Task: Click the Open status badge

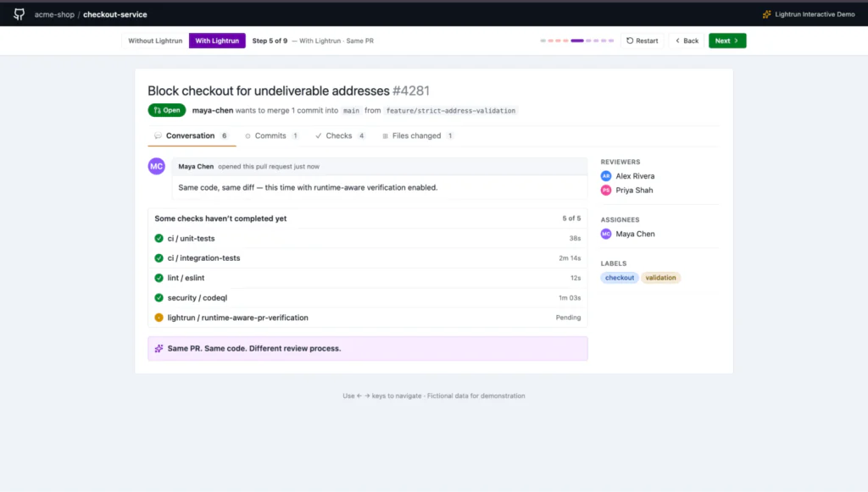Action: (x=167, y=111)
